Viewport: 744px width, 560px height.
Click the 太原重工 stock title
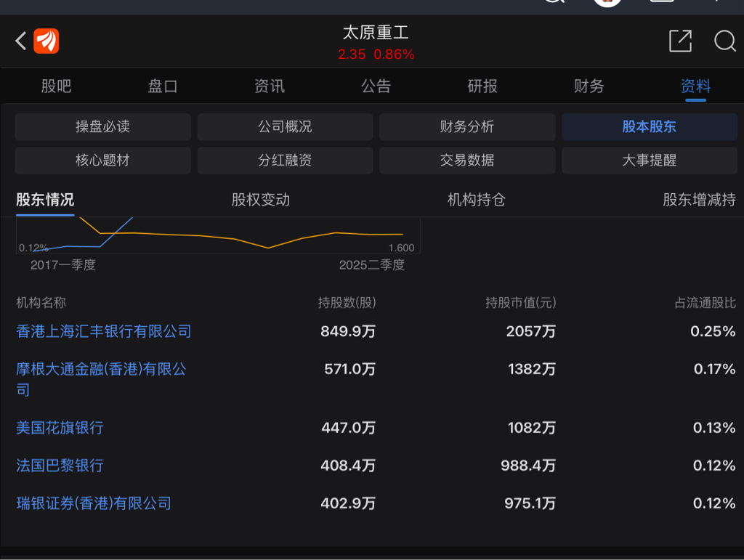[x=376, y=32]
